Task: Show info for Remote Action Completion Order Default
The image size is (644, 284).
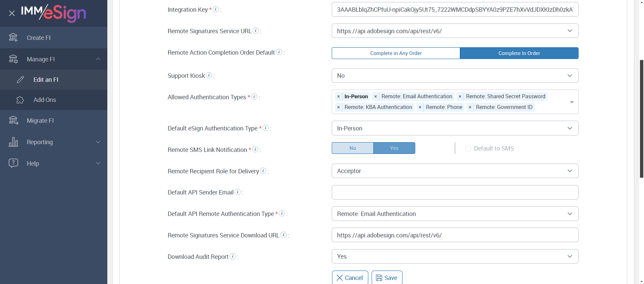Action: 279,52
